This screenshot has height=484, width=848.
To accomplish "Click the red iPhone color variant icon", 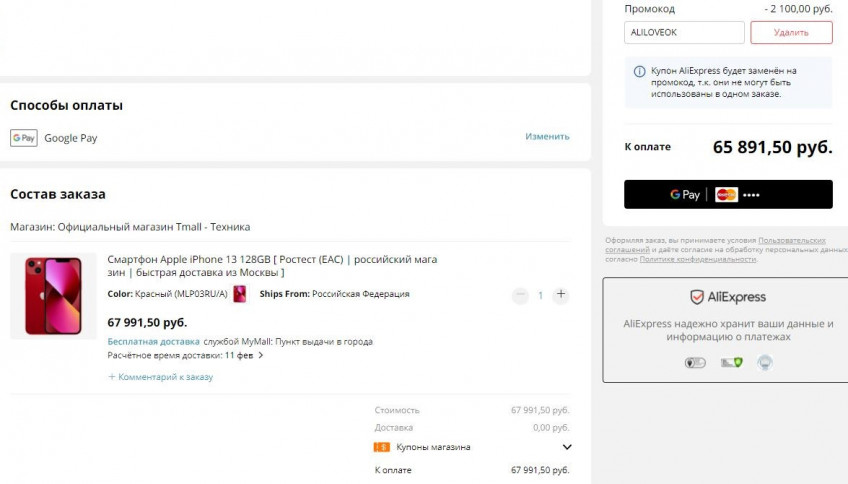I will (x=240, y=294).
